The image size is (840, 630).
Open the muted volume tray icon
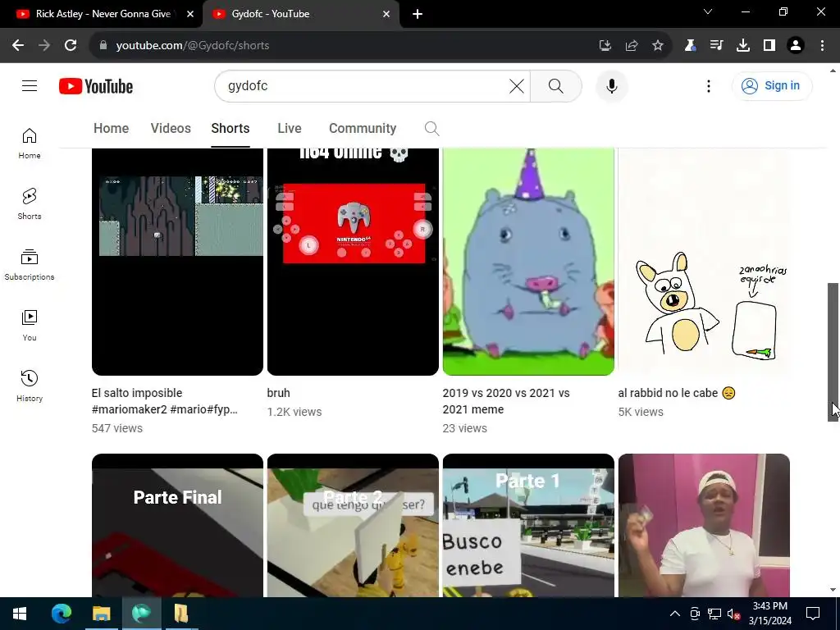coord(733,614)
